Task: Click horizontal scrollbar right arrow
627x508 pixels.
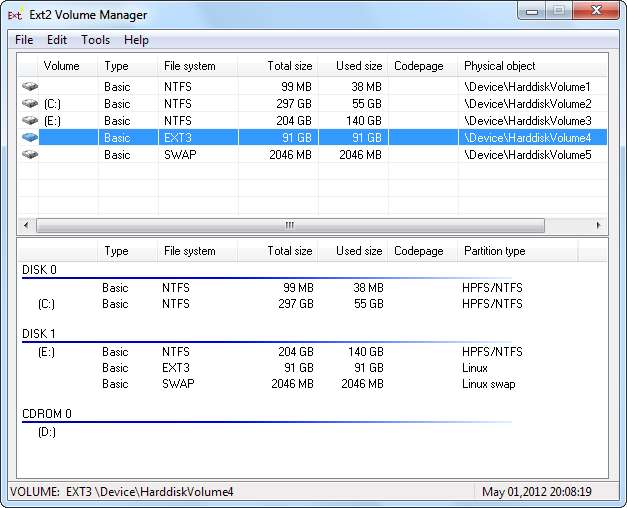Action: click(x=598, y=225)
